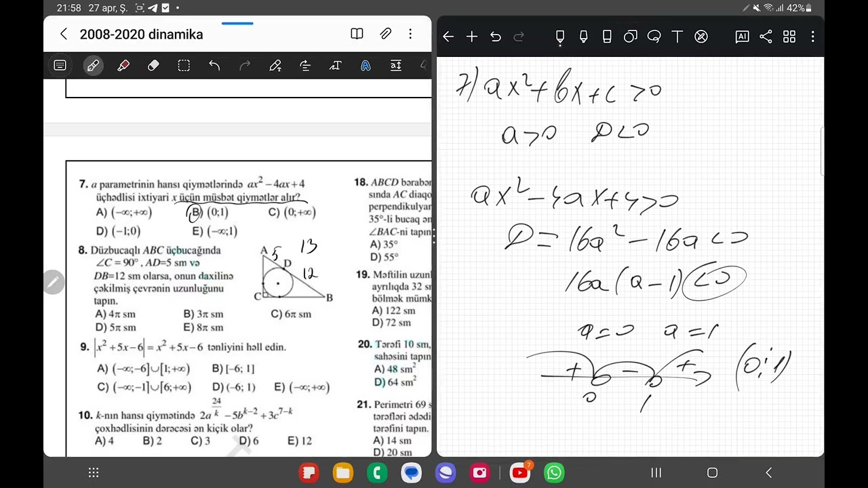Open the page grid view icon
The image size is (868, 488).
tap(789, 37)
